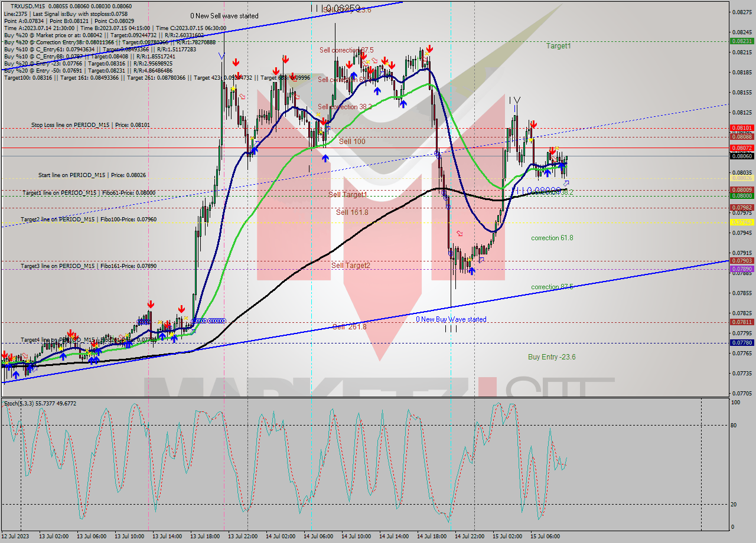Click the '15 Jul 06:00' time label
The image size is (756, 543).
coord(545,537)
